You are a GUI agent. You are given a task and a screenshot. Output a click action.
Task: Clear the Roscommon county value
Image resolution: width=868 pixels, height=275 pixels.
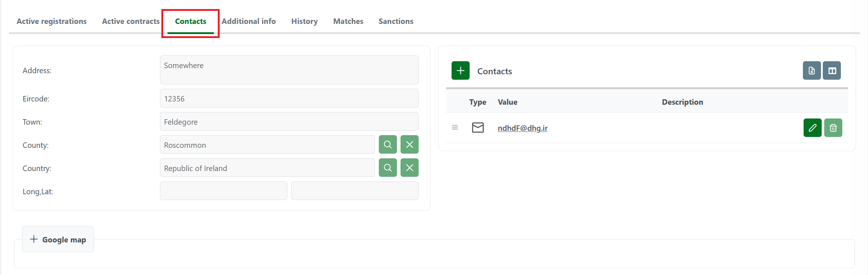[409, 145]
